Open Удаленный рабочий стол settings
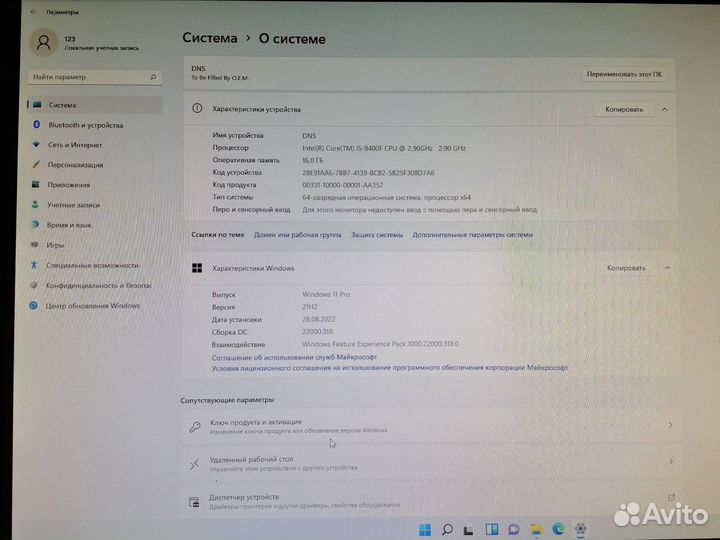Viewport: 720px width, 540px height. (430, 463)
